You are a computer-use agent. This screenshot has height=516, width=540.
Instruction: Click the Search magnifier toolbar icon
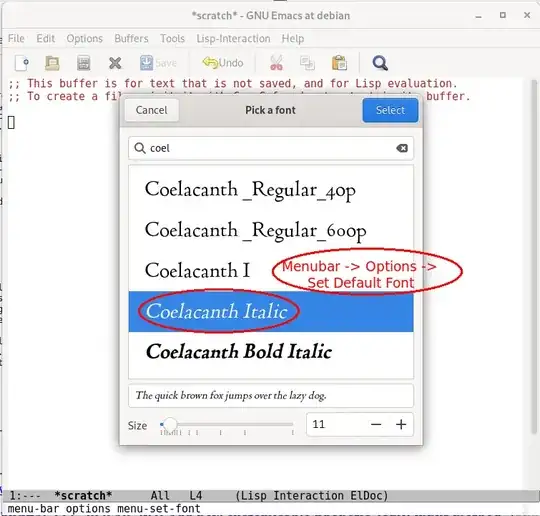tap(380, 63)
